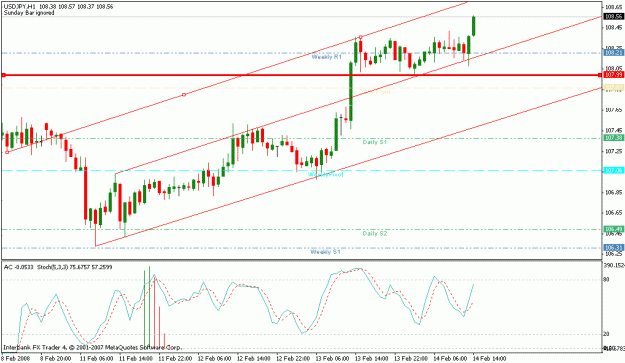Click the latest tall green candle

(x=474, y=26)
